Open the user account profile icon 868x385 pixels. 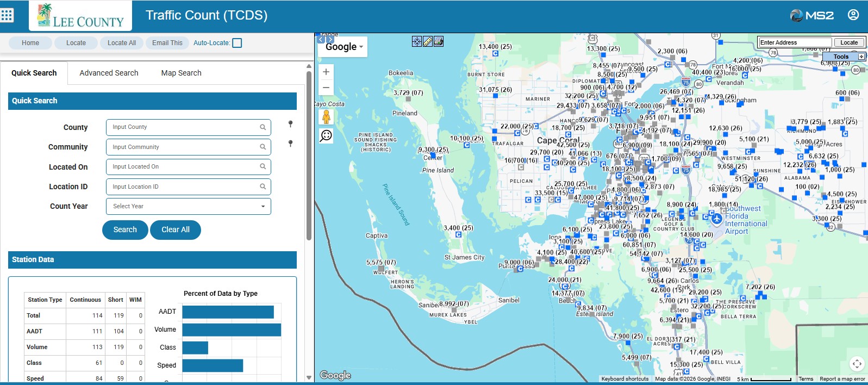[x=853, y=15]
